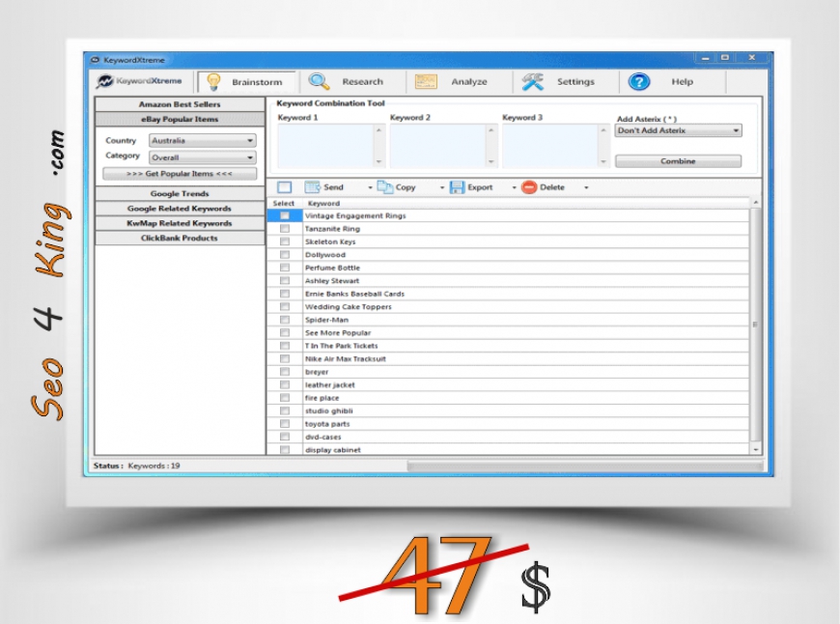Expand the Amazon Best Sellers section
The height and width of the screenshot is (624, 840).
tap(180, 104)
